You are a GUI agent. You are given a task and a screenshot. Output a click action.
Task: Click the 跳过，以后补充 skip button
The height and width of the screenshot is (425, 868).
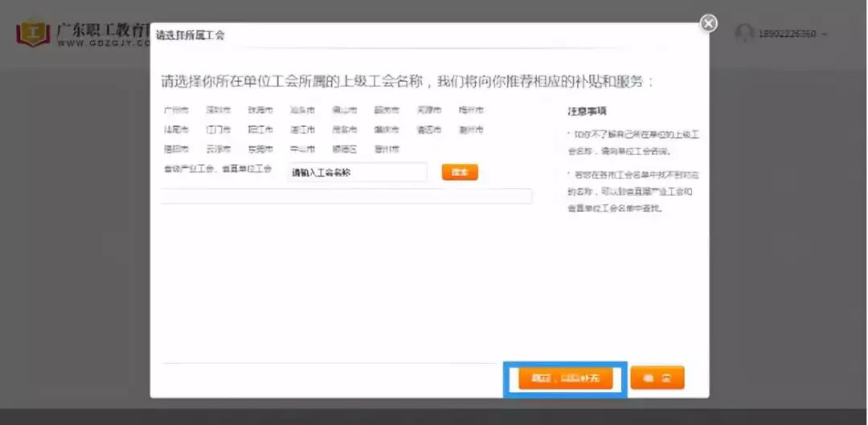(565, 378)
